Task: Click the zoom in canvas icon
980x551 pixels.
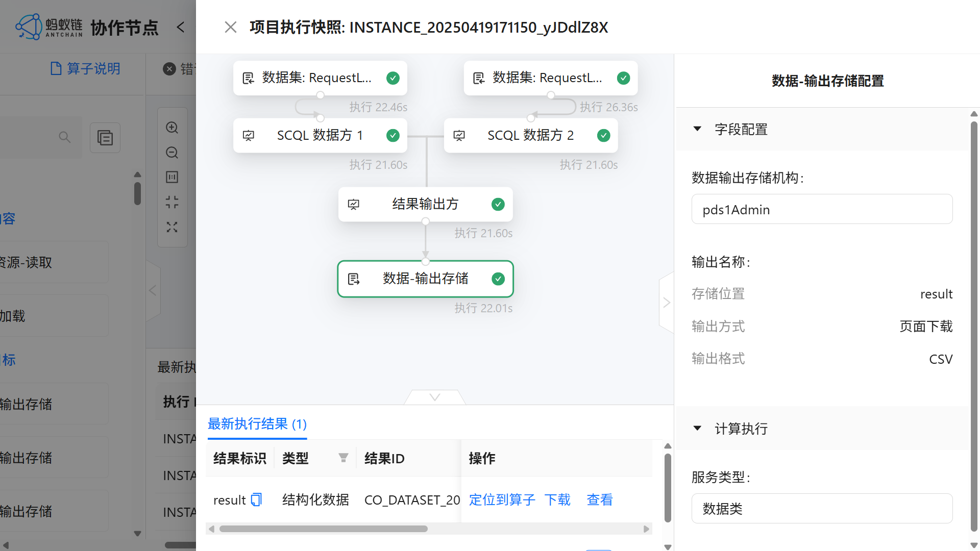Action: click(172, 128)
